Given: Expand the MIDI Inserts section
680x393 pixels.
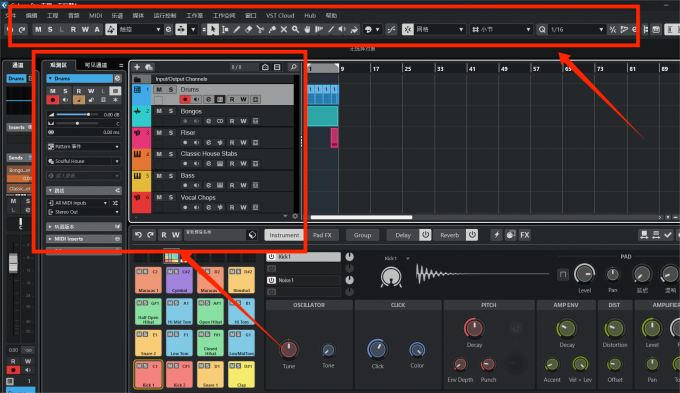Looking at the screenshot, I should (84, 239).
